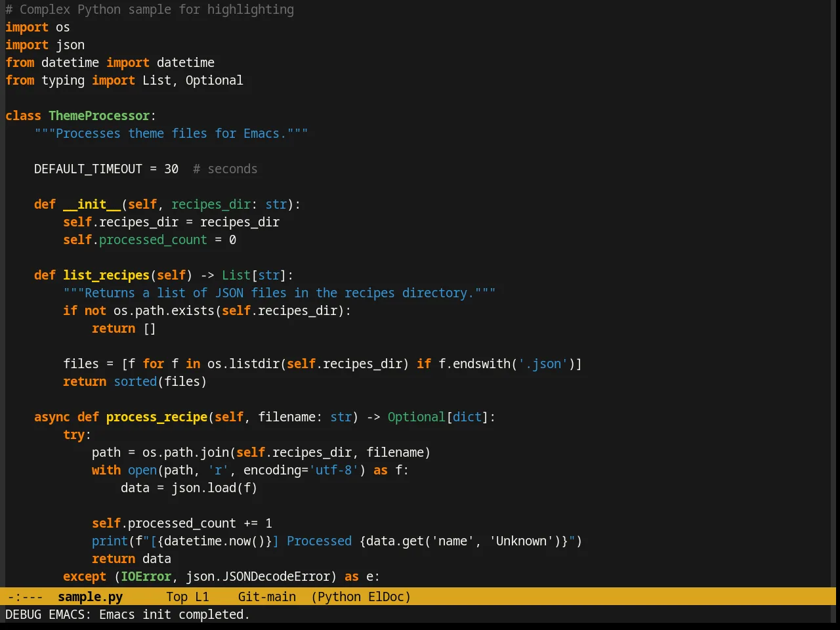840x630 pixels.
Task: Click 'from datetime import datetime' line
Action: tap(110, 62)
